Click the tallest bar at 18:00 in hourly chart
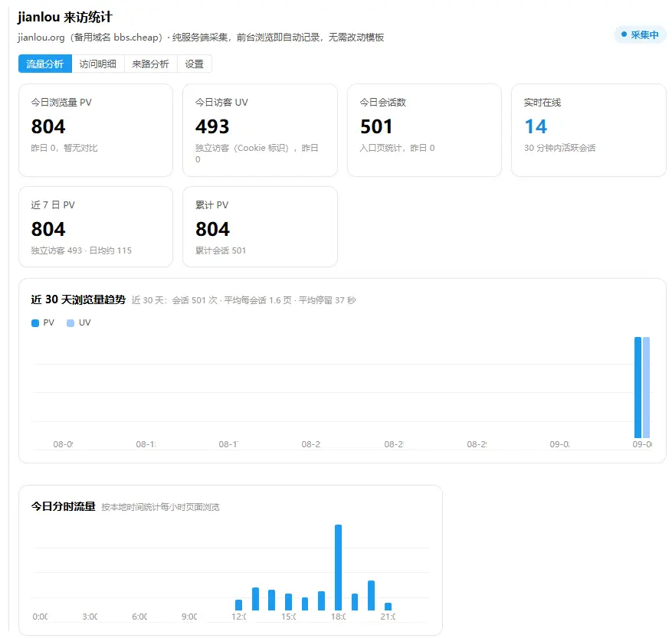 [338, 568]
